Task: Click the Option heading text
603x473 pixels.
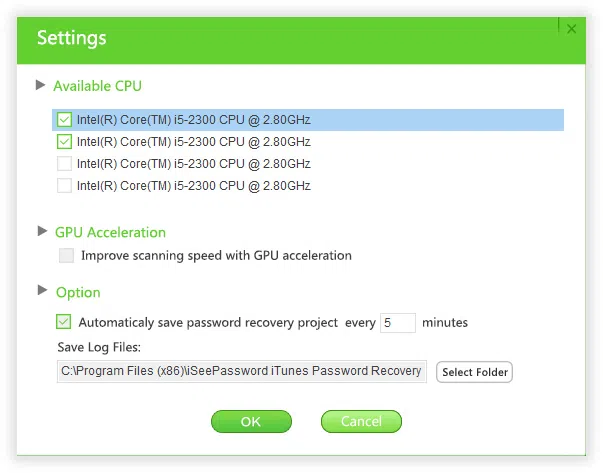Action: (78, 292)
